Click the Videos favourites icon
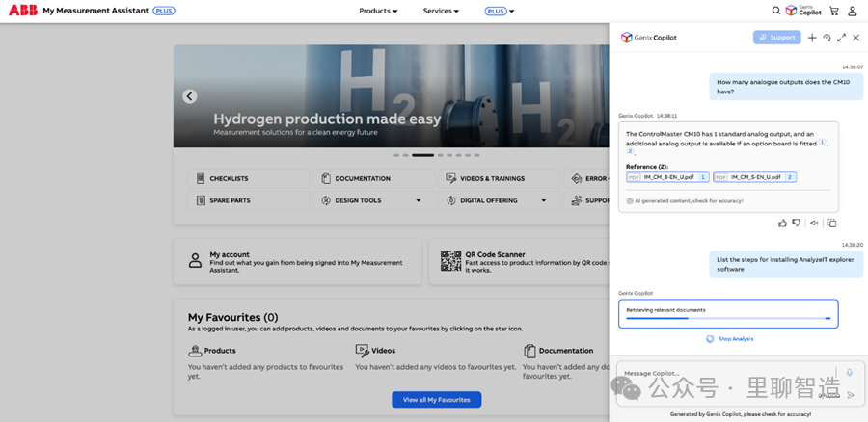This screenshot has width=868, height=422. [362, 350]
